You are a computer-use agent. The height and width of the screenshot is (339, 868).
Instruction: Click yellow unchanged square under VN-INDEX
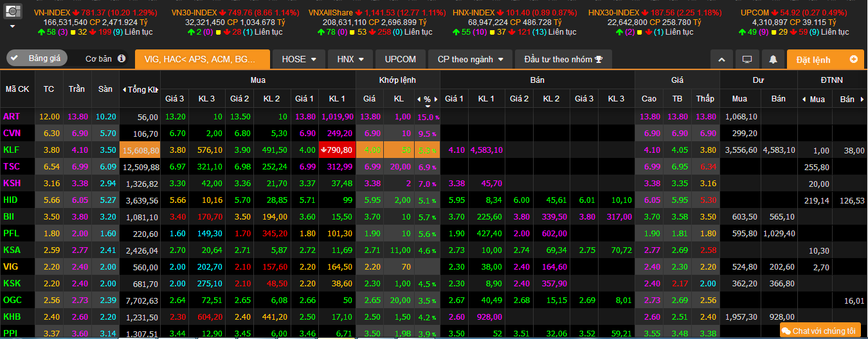point(73,31)
